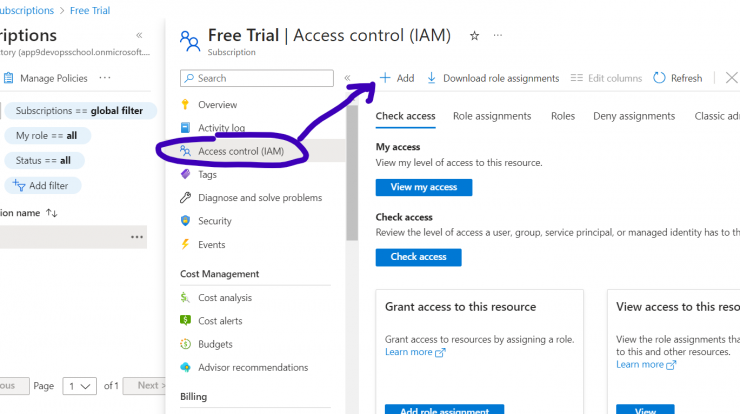Click the Free Trial breadcrumb link
Screen dimensions: 740x414
(90, 10)
